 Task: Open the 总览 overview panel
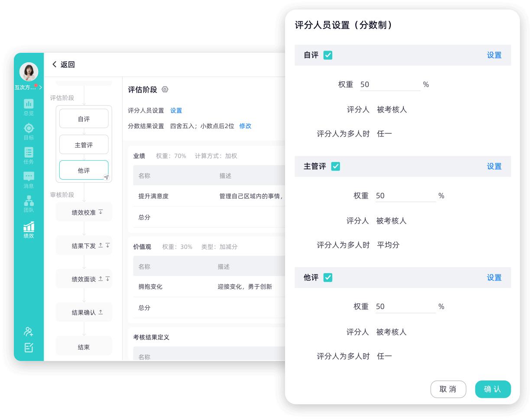point(29,106)
